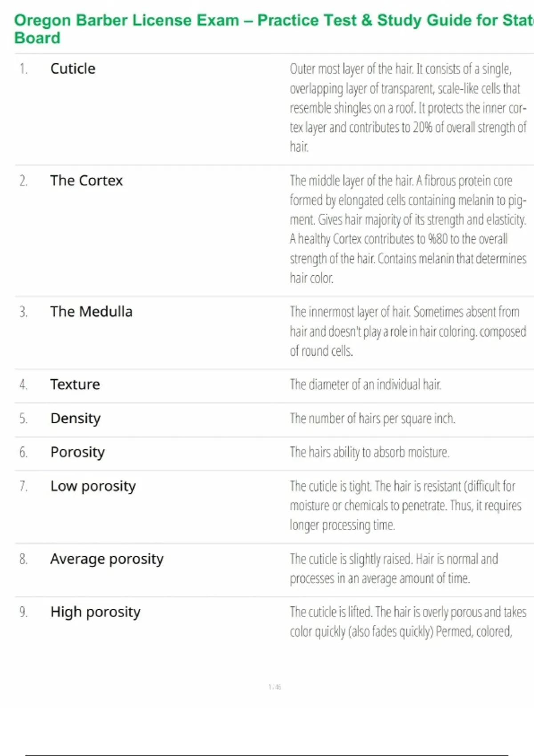This screenshot has height=756, width=534.
Task: Select the term The Medulla
Action: (x=91, y=312)
